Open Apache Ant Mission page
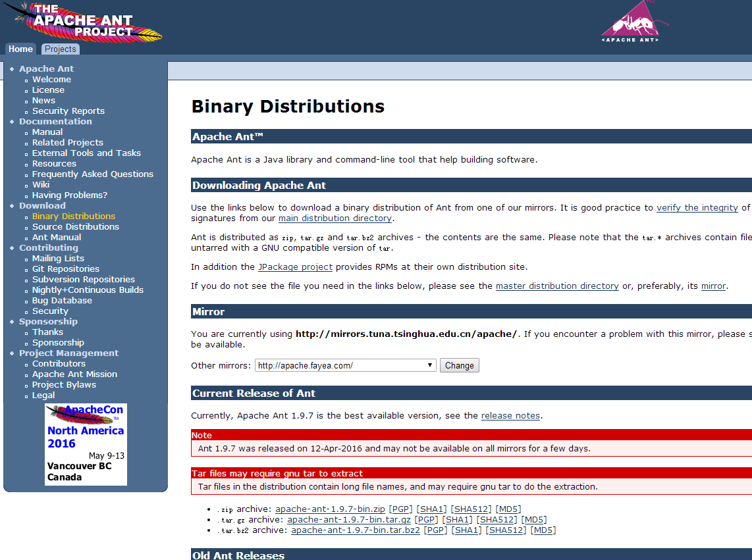This screenshot has height=560, width=752. click(x=74, y=374)
